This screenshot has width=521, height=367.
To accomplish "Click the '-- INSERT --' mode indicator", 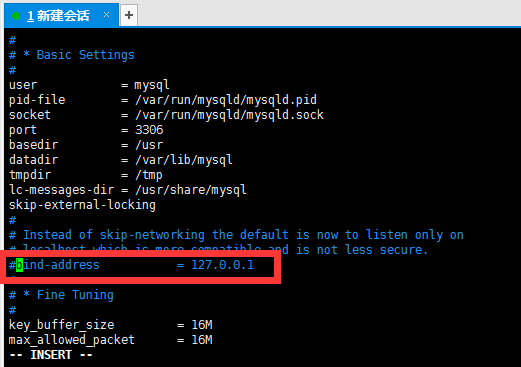I will point(51,355).
